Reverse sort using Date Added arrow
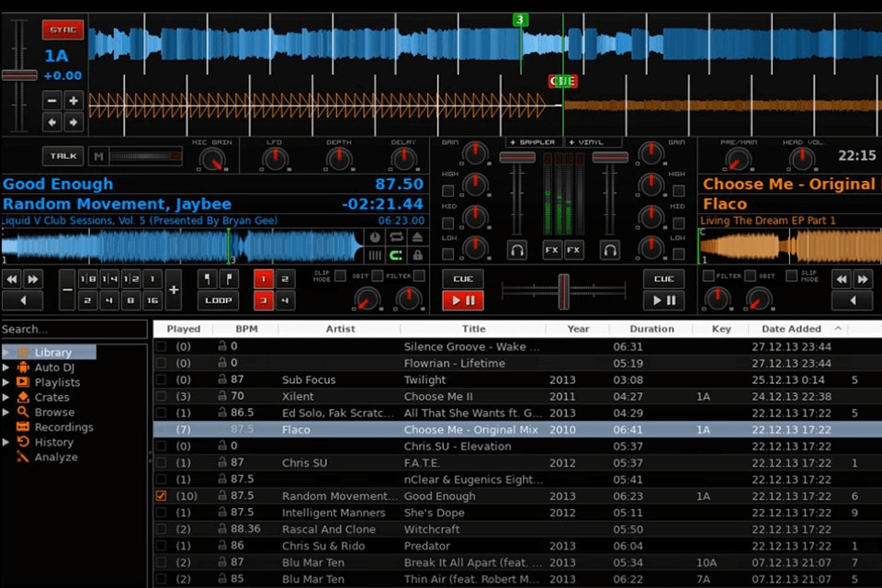The image size is (882, 588). click(838, 328)
